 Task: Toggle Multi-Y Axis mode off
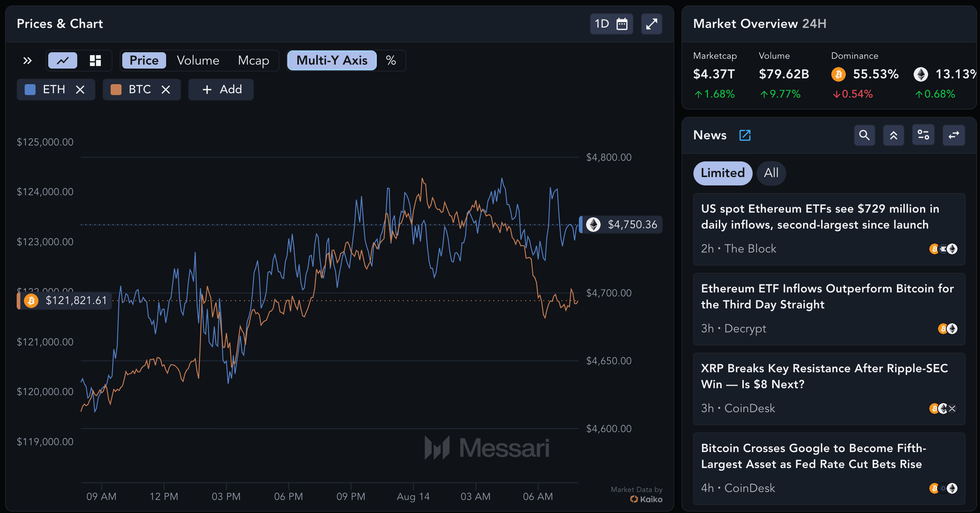click(332, 60)
